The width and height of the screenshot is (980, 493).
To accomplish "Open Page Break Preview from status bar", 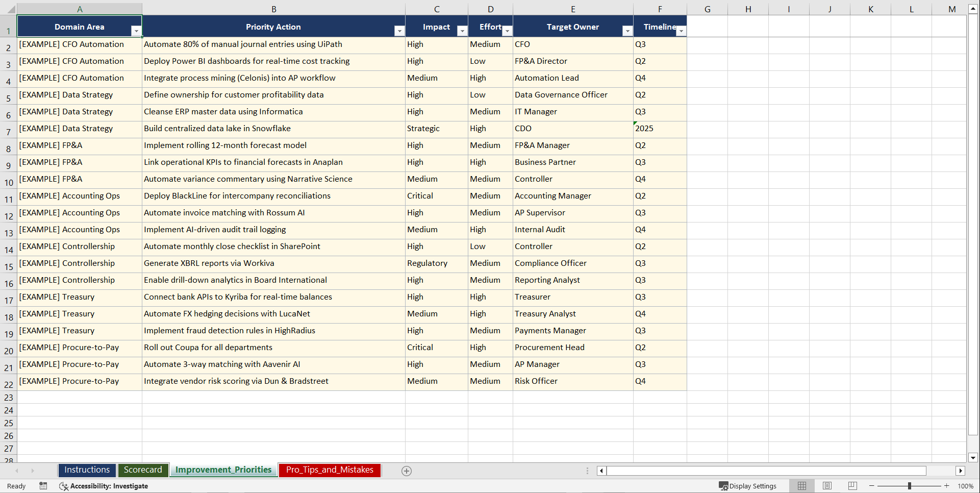I will click(852, 486).
